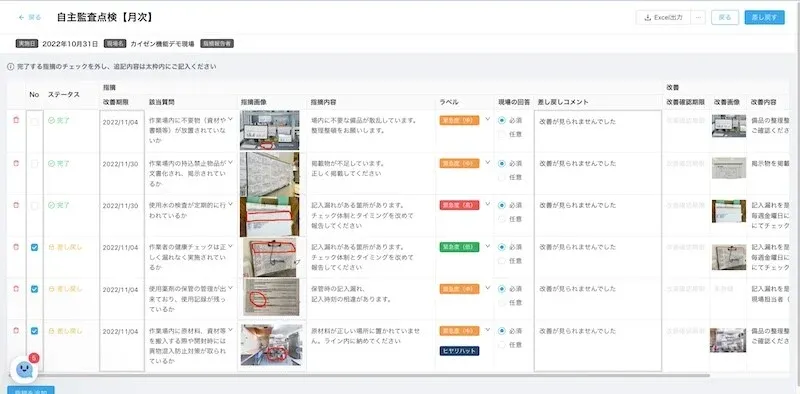Select 必須 radio in the 持込禁止物品 row
This screenshot has height=394, width=800.
click(502, 163)
